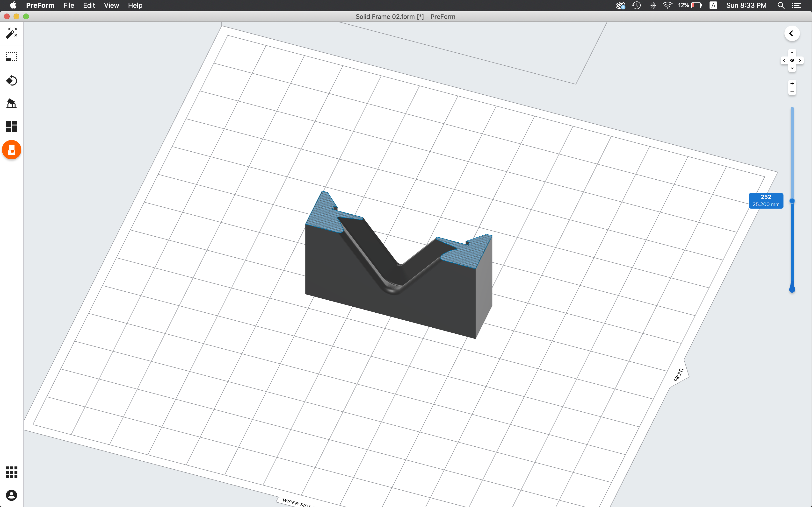This screenshot has width=812, height=507.
Task: Open the printer grid dashboard icon
Action: tap(11, 472)
